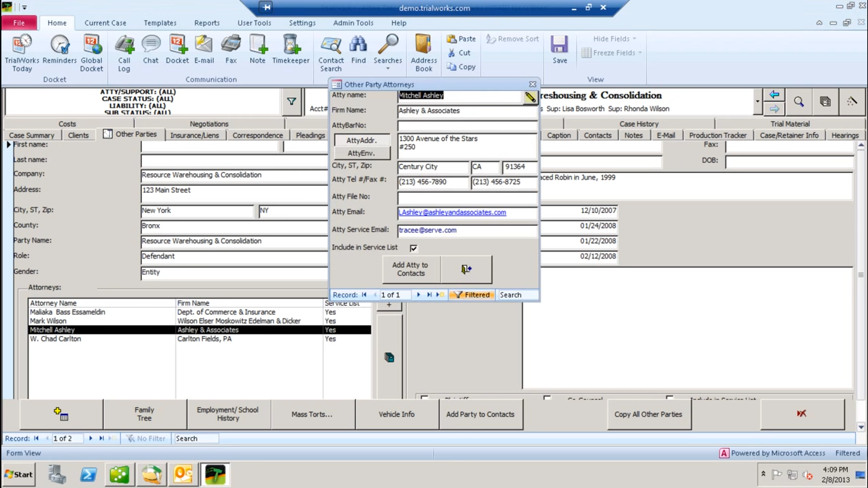868x488 pixels.
Task: Click the Filtered indicator in the attorney dialog
Action: [472, 295]
